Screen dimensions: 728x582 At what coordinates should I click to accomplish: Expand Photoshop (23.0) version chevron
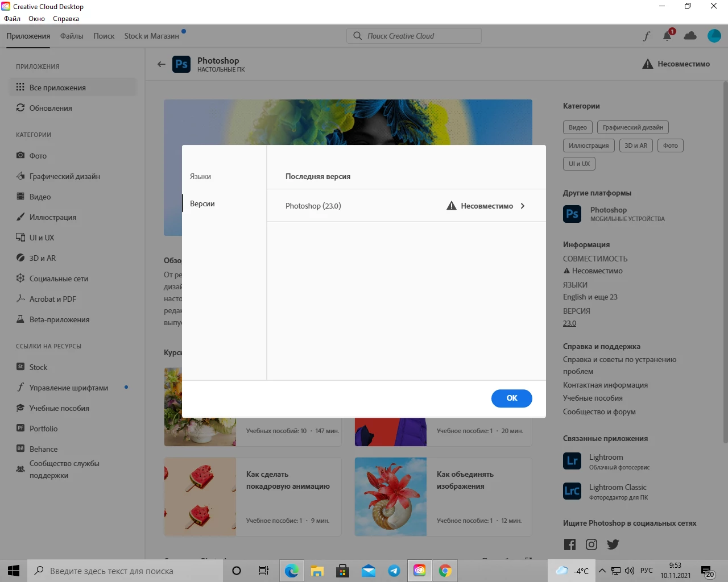(523, 206)
